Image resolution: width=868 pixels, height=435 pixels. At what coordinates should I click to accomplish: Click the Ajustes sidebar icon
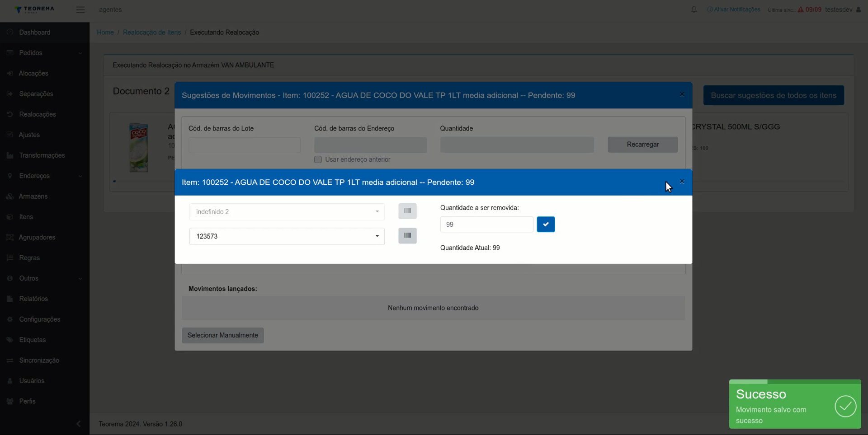pyautogui.click(x=10, y=135)
